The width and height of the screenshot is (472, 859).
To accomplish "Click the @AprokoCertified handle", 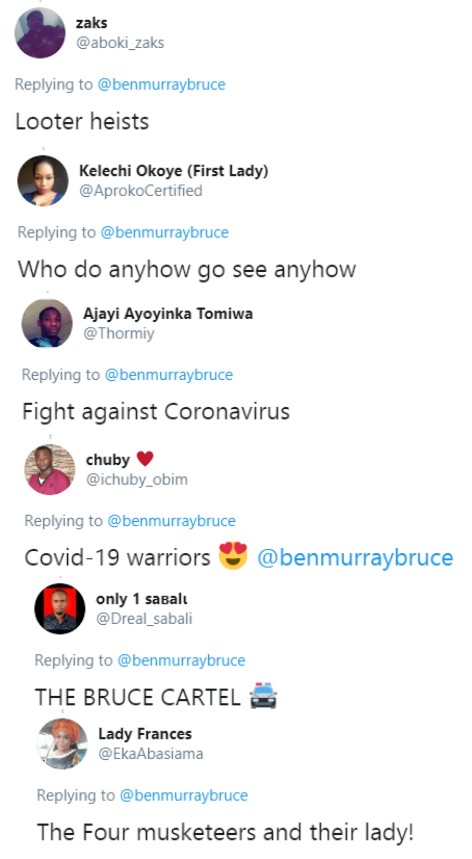I will (141, 191).
